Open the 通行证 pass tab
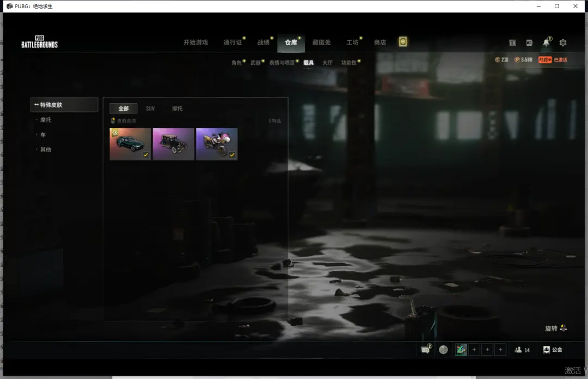Screen dimensions: 588x379 coord(232,42)
